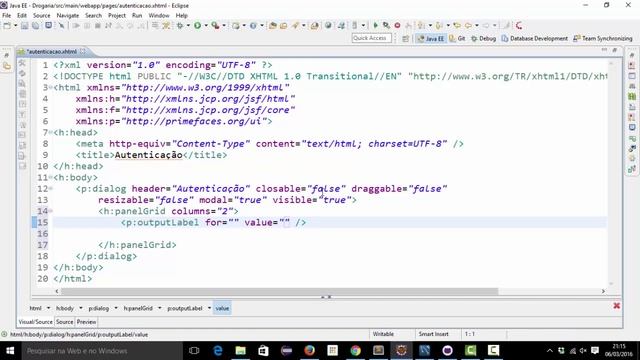
Task: Open Microsoft Edge from the taskbar
Action: (218, 351)
